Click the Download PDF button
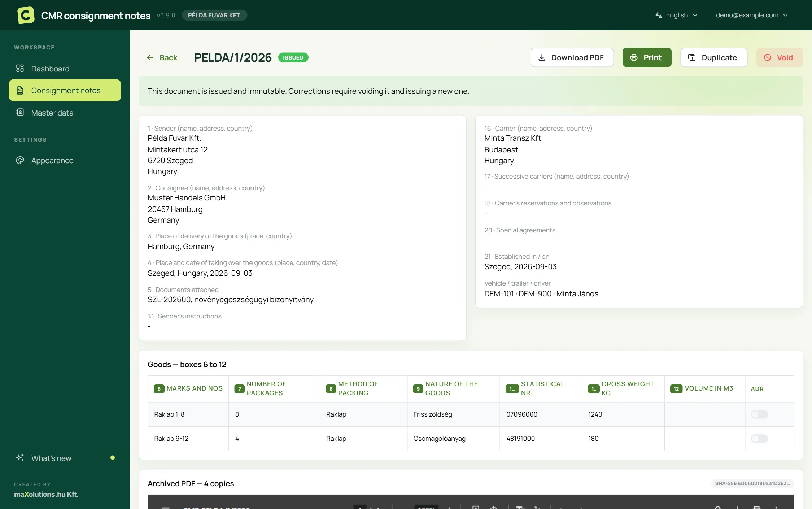This screenshot has width=812, height=509. tap(572, 57)
